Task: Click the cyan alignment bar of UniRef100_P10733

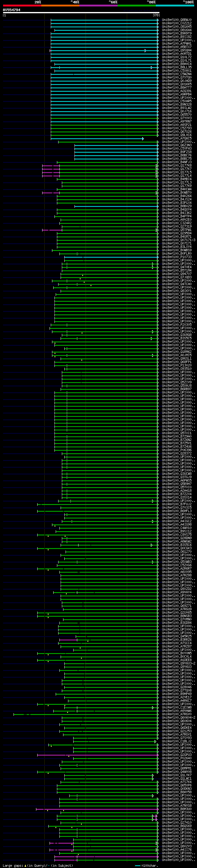Action: (x=111, y=257)
